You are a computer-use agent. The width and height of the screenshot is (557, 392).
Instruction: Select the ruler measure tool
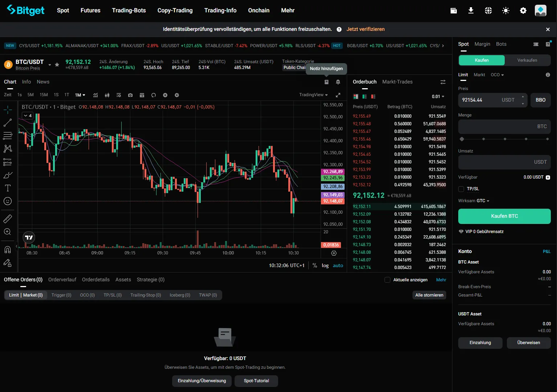(8, 219)
